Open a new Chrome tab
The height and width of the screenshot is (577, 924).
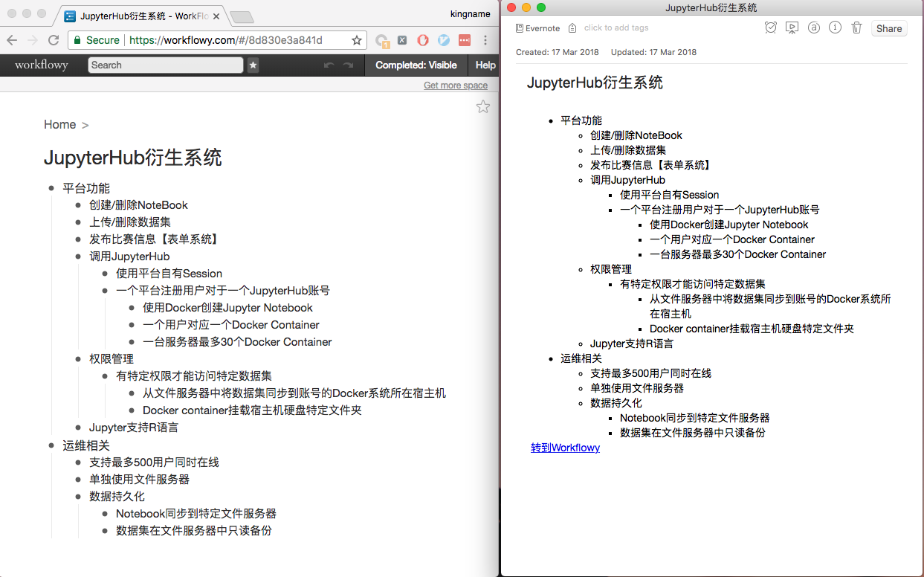[x=242, y=17]
